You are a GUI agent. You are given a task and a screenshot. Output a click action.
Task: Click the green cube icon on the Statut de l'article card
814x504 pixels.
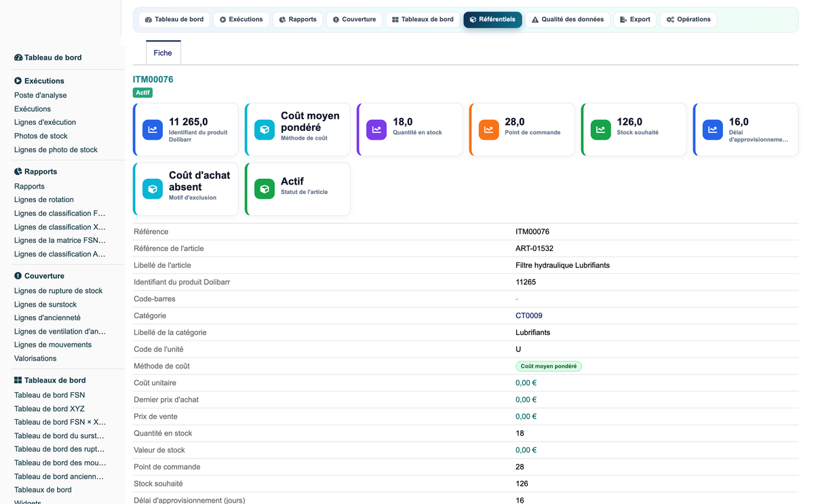click(265, 189)
